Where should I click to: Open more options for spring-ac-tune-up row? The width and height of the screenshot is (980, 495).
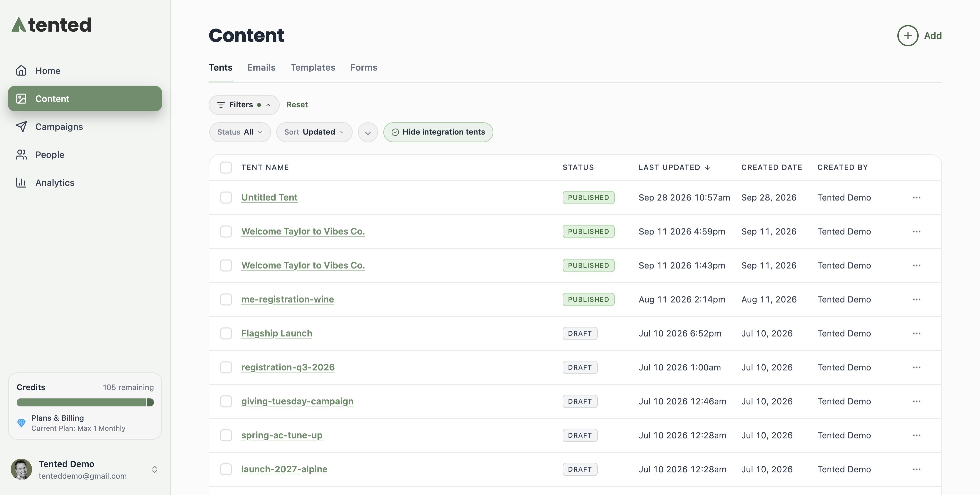[x=916, y=435]
